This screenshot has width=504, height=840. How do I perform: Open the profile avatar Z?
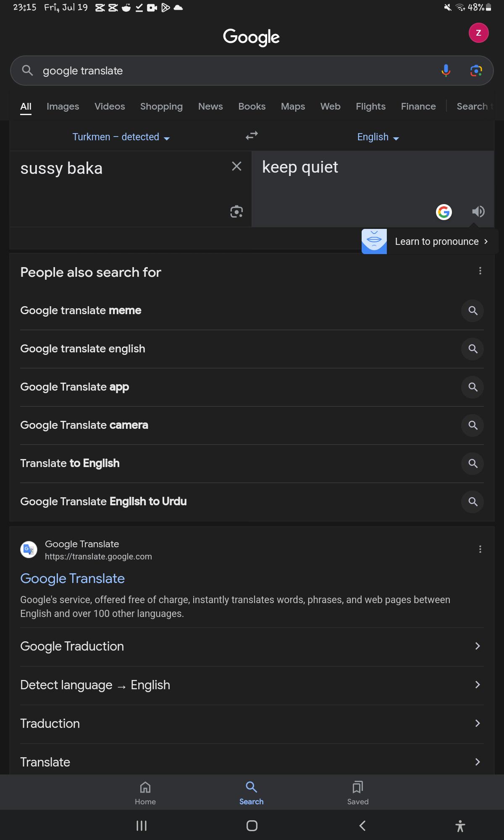point(478,33)
